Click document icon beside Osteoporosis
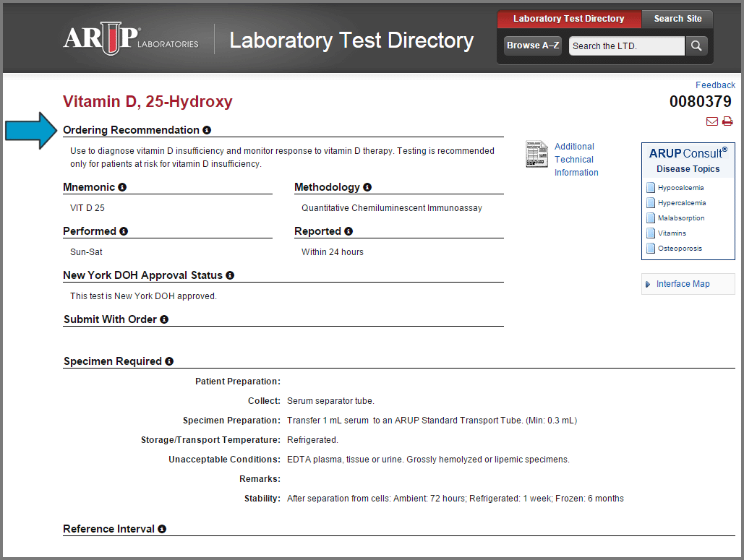Viewport: 744px width, 560px height. click(x=651, y=249)
